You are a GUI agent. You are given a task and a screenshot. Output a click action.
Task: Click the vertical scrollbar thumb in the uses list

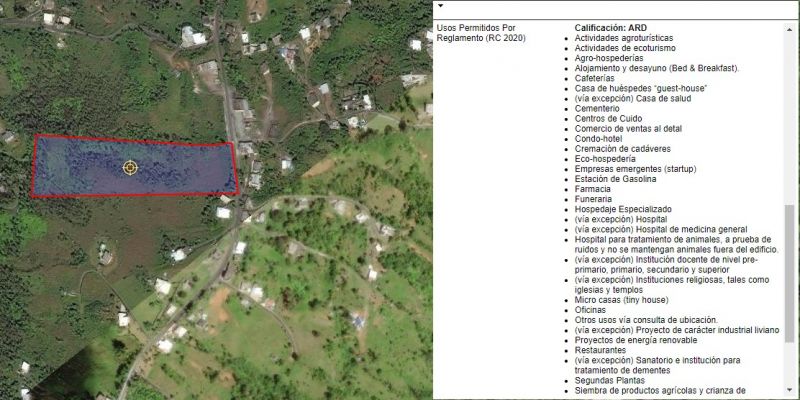790,258
